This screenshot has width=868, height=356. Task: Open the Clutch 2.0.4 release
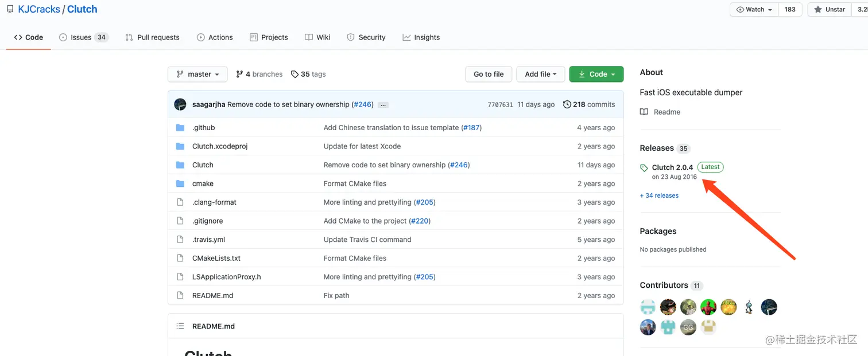[x=672, y=167]
